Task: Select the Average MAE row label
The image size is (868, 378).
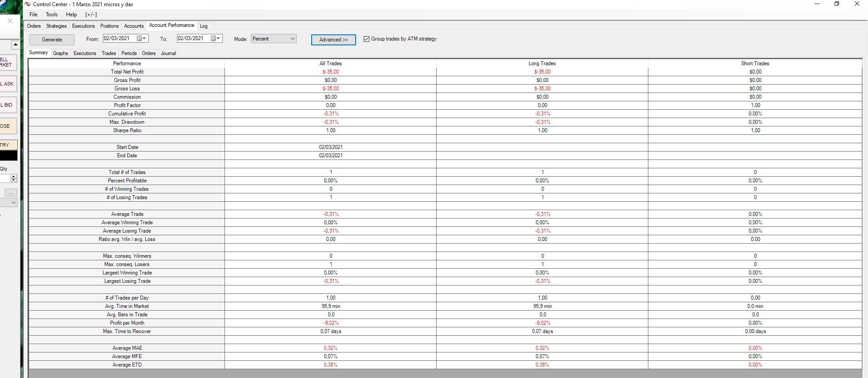Action: point(127,348)
